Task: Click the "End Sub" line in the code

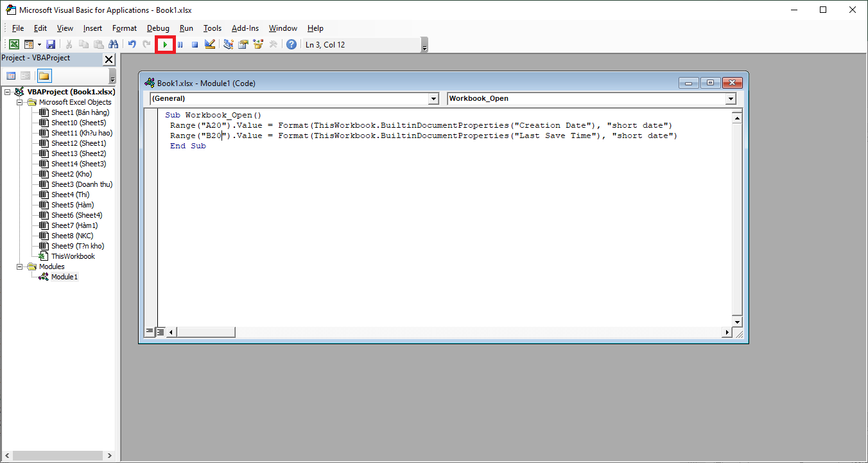Action: pos(187,146)
